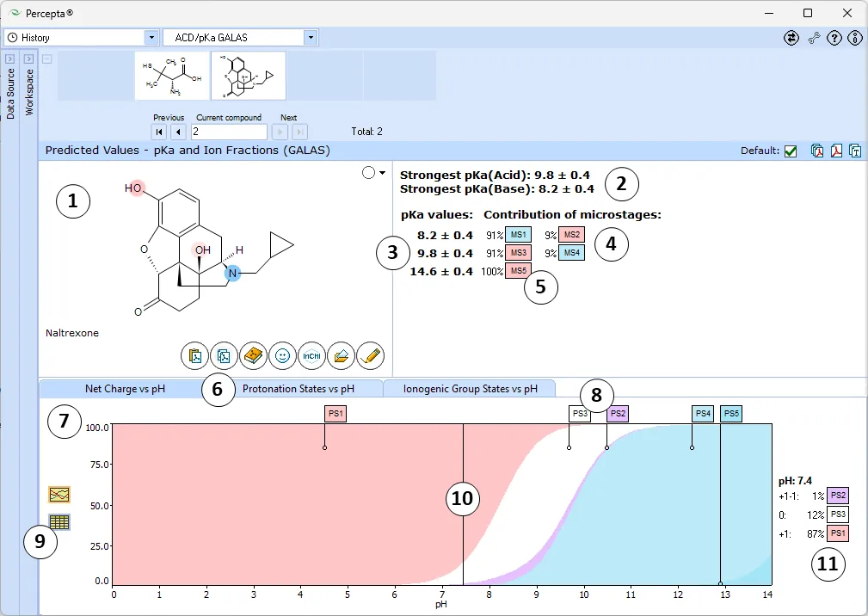Click the PS4 label above the plot
Viewport: 868px width, 616px height.
coord(703,414)
